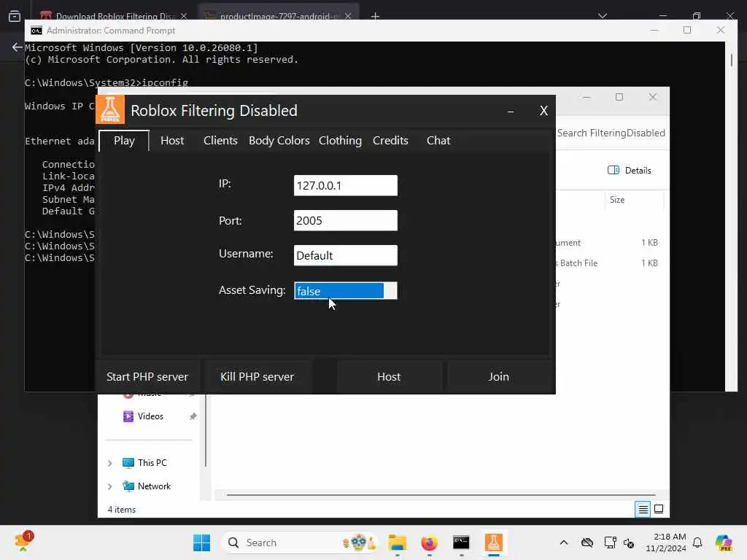The height and width of the screenshot is (560, 747).
Task: Switch to Body Colors tab
Action: point(279,141)
